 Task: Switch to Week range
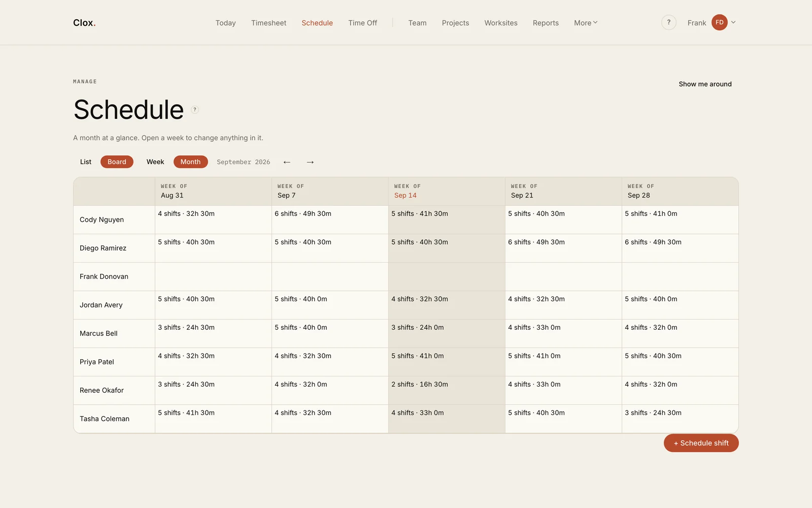coord(155,162)
